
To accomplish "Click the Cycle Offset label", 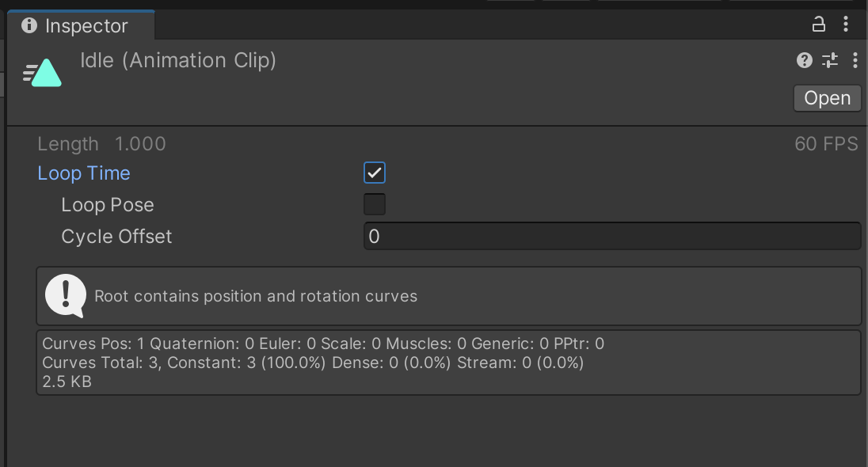I will (x=116, y=237).
